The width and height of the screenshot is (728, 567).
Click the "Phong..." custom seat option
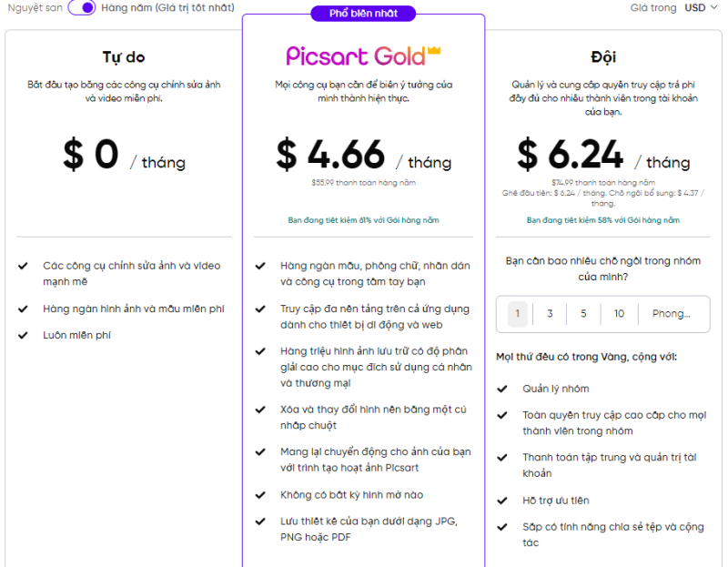pyautogui.click(x=673, y=313)
